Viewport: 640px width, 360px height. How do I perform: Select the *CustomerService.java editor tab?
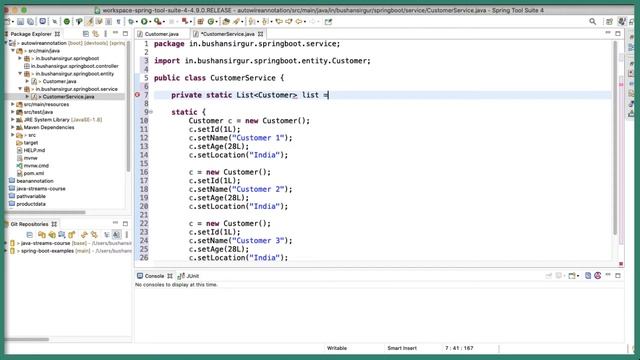click(227, 34)
